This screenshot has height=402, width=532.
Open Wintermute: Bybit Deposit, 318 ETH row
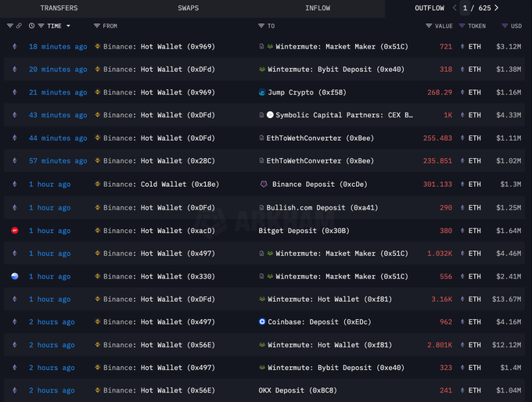click(336, 69)
